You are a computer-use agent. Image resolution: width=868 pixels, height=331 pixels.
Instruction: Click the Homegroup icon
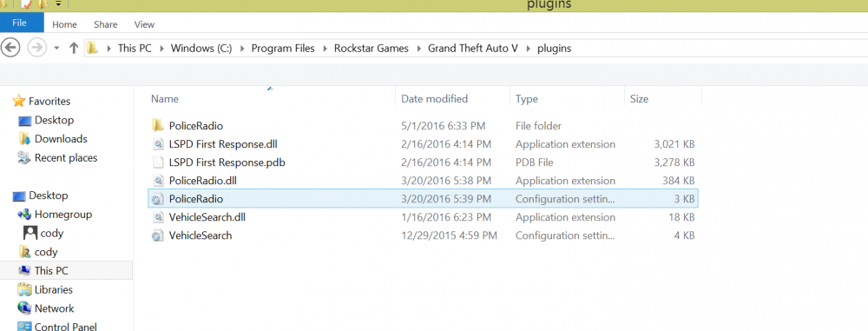click(23, 214)
